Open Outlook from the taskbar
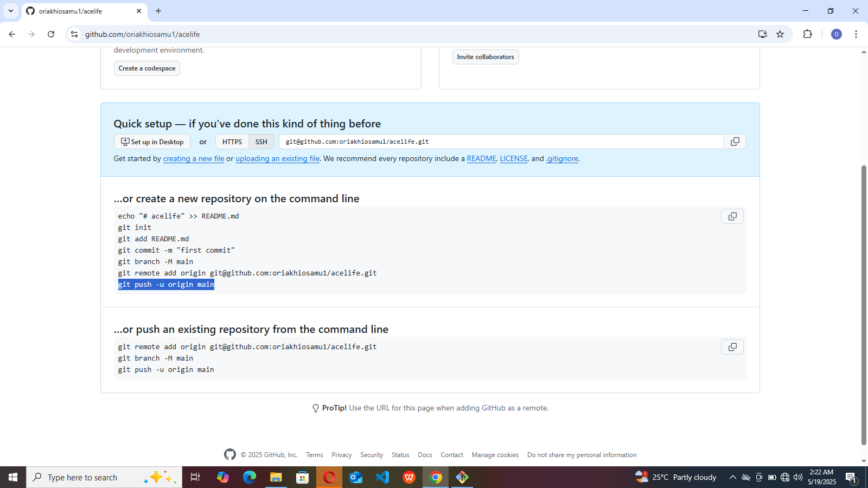Viewport: 868px width, 488px height. [356, 477]
